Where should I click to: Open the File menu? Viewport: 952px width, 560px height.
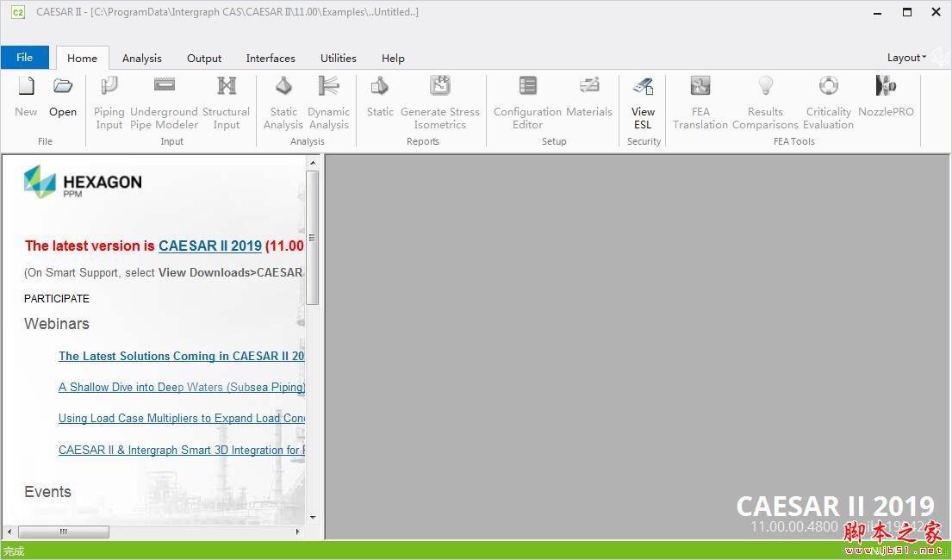pyautogui.click(x=25, y=58)
